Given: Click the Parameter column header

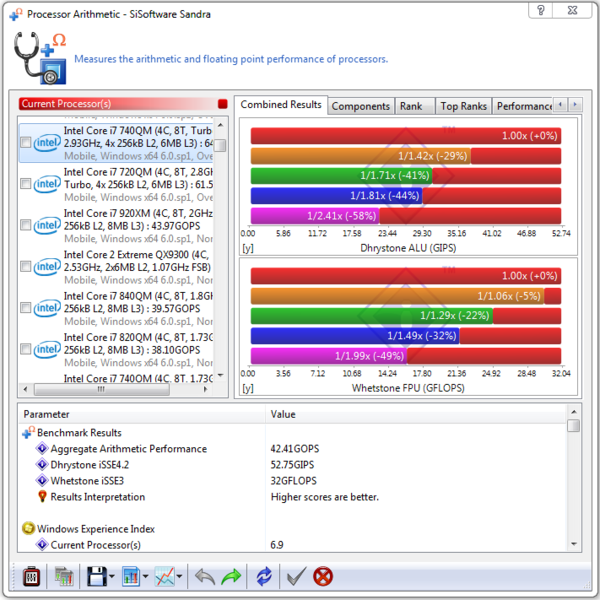Looking at the screenshot, I should tap(142, 414).
